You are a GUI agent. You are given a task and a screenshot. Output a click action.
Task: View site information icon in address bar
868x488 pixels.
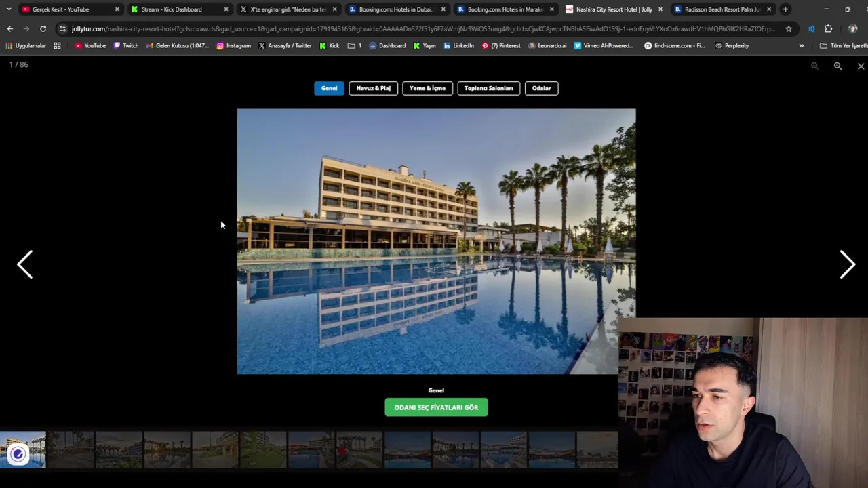pos(62,28)
